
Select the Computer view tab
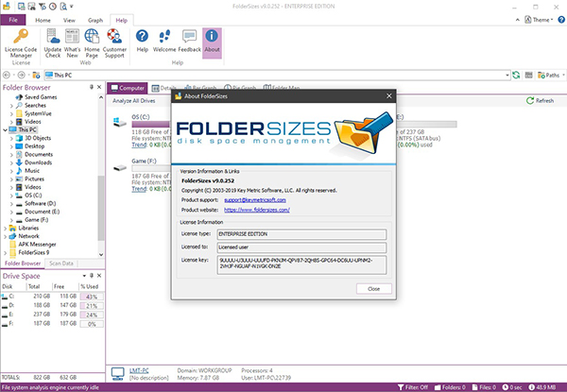tap(128, 88)
